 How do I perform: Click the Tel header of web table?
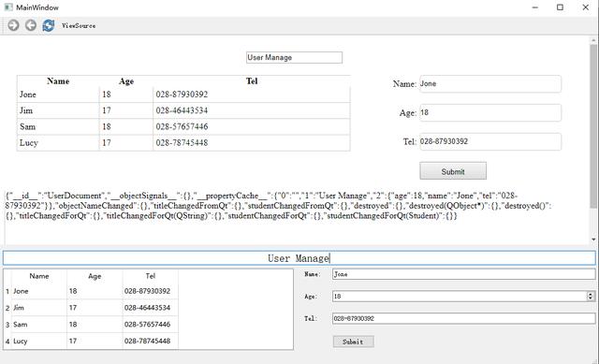(x=252, y=81)
